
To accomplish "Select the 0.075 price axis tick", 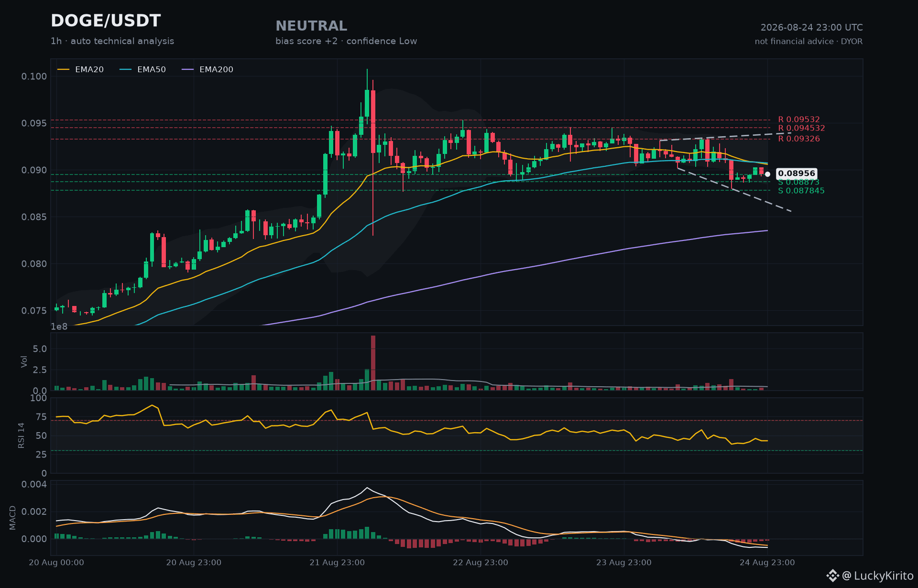I will pos(34,311).
